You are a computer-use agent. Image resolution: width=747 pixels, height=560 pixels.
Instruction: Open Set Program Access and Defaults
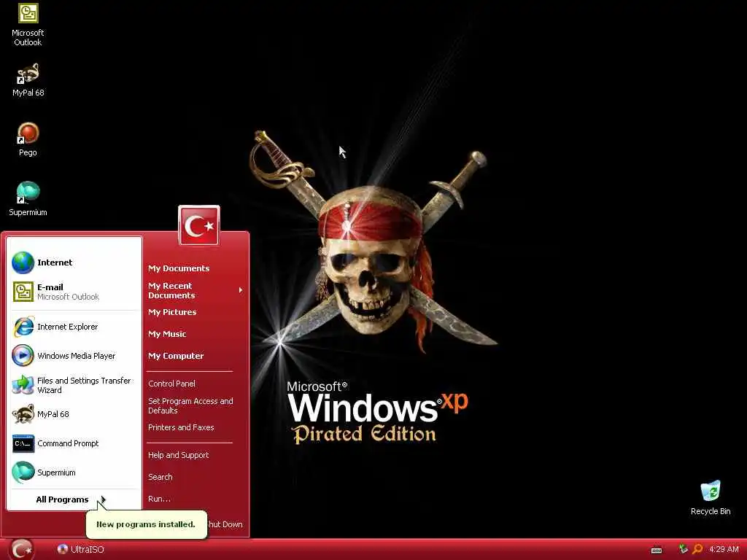point(190,405)
